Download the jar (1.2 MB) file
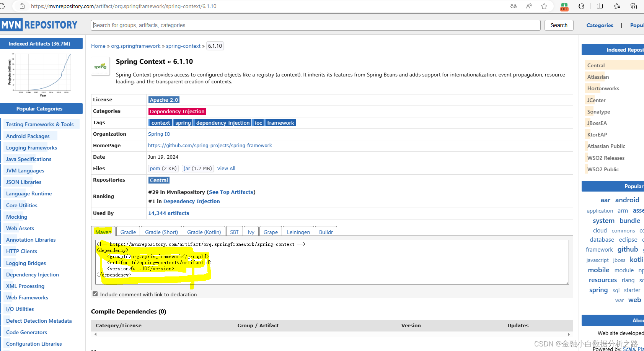This screenshot has height=351, width=644. click(x=198, y=168)
